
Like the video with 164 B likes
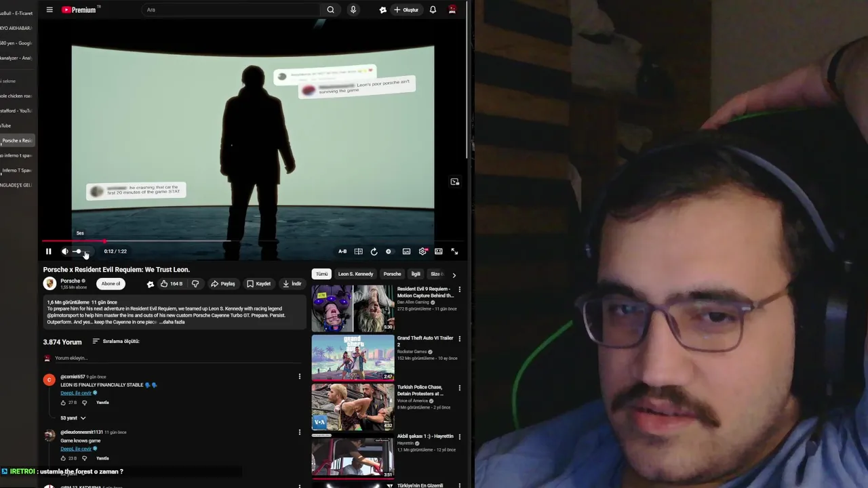point(172,284)
